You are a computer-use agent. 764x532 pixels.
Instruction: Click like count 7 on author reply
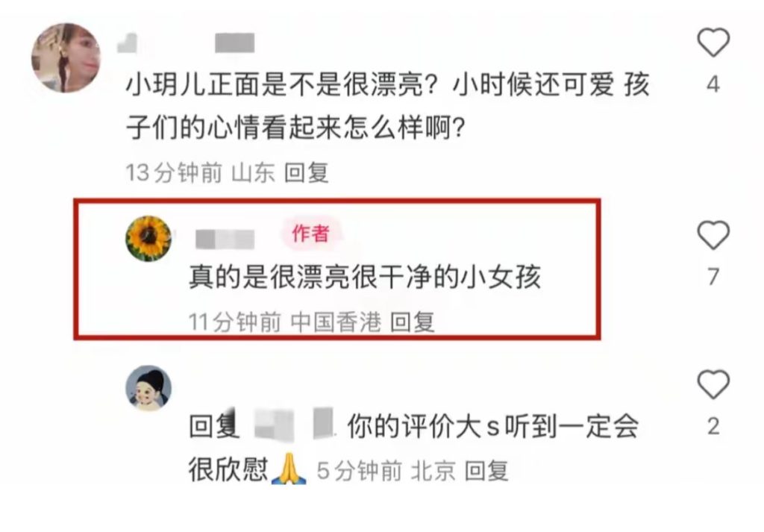tap(713, 277)
